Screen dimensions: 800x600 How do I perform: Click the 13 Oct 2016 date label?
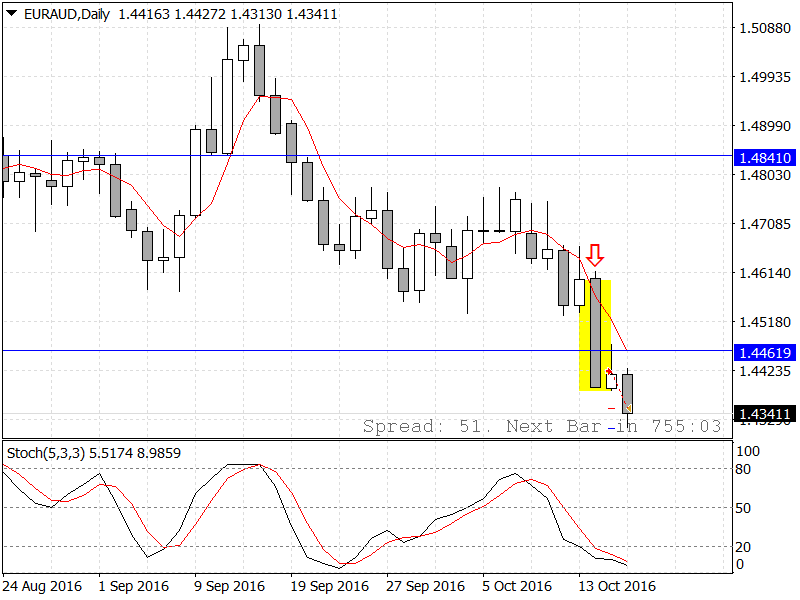click(617, 586)
